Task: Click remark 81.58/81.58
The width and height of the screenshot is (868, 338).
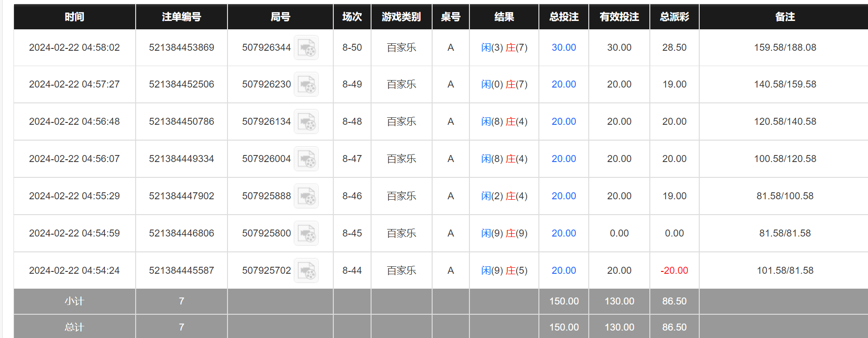Action: 785,233
